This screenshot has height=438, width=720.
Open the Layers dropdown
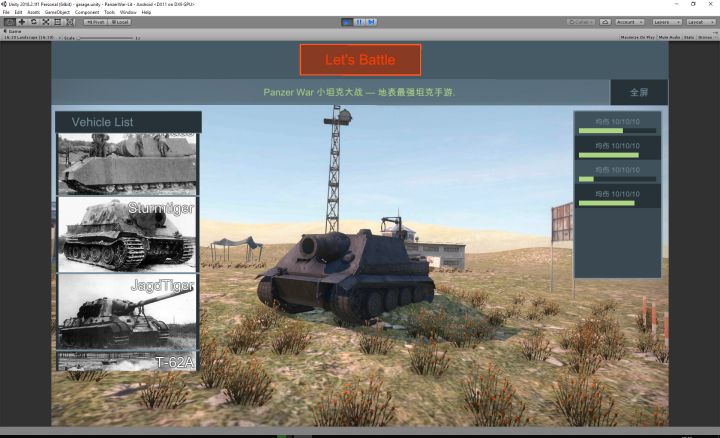tap(666, 22)
